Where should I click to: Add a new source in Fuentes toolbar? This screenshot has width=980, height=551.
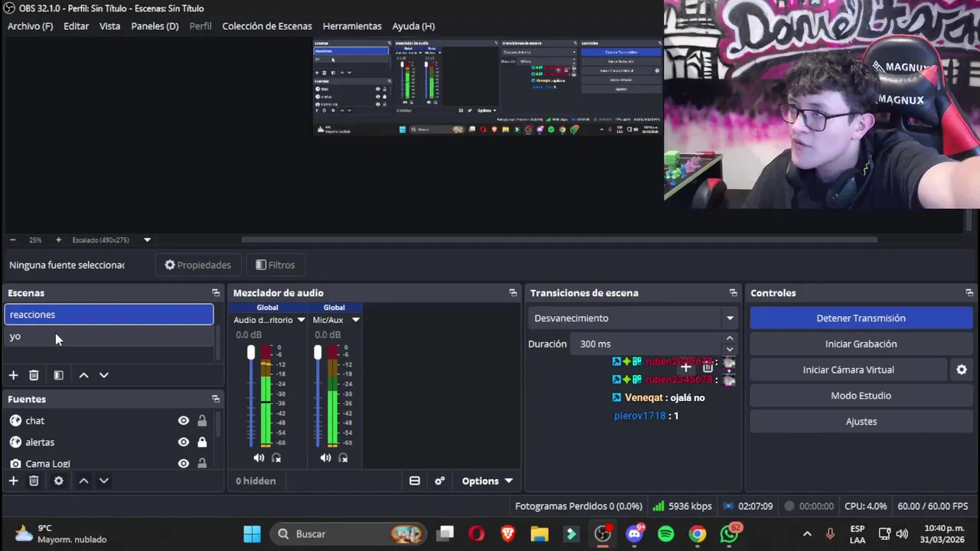pyautogui.click(x=13, y=481)
